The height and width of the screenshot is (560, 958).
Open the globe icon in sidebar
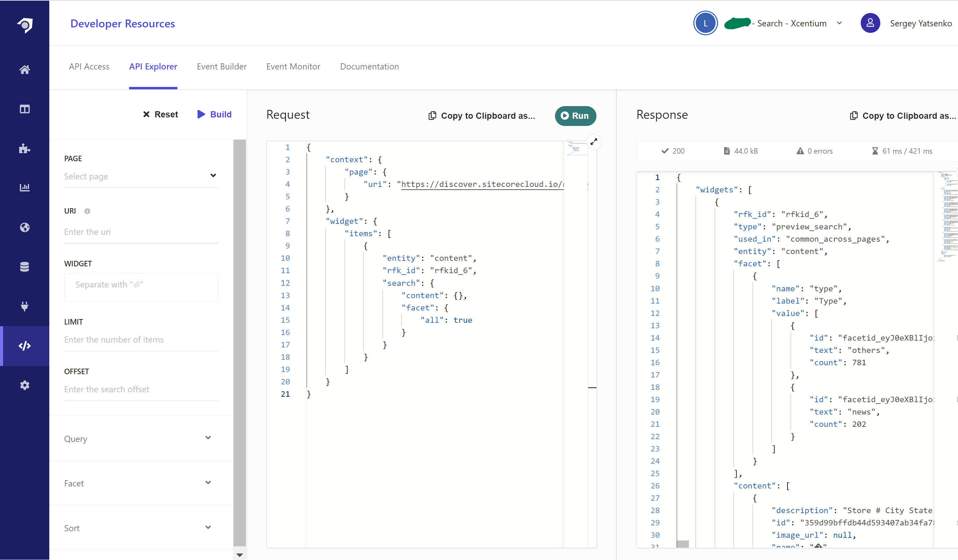point(25,227)
